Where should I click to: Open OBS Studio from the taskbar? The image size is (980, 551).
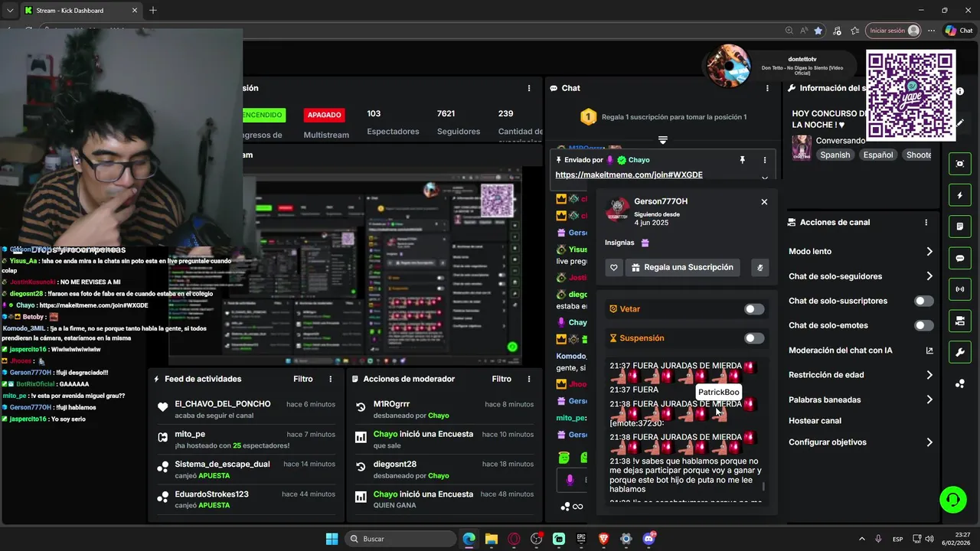(x=536, y=539)
